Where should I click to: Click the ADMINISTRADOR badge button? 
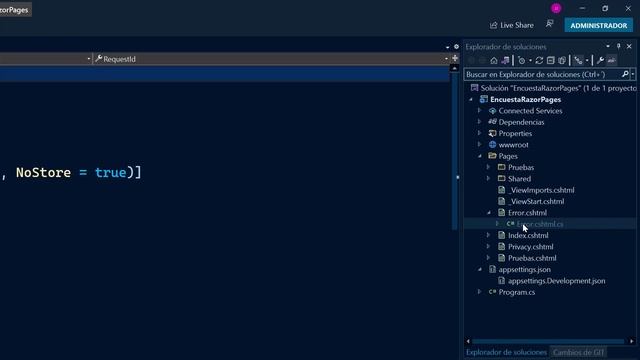pyautogui.click(x=599, y=25)
